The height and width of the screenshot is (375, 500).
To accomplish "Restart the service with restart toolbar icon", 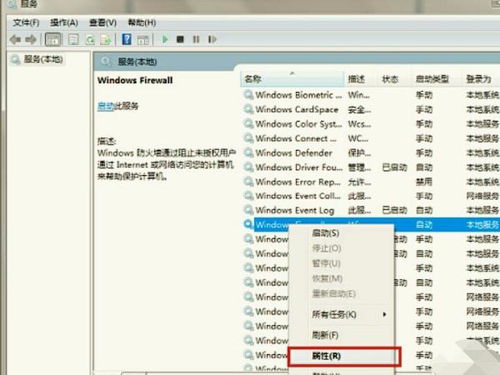I will coord(212,40).
